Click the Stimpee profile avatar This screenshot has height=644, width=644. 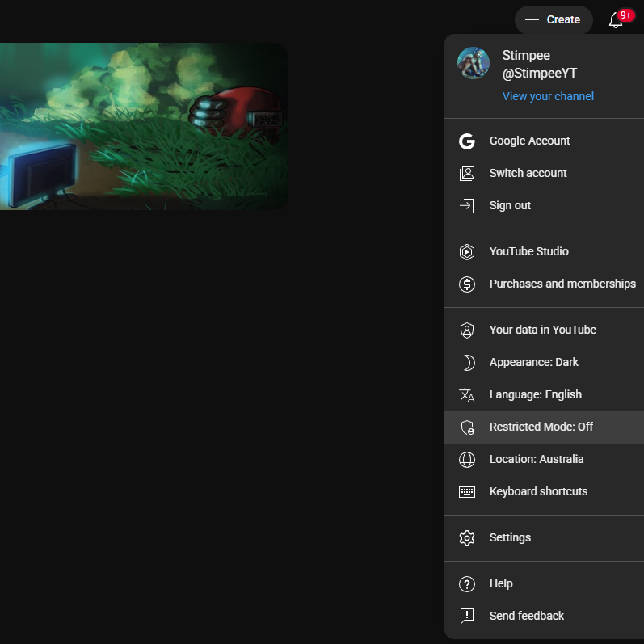click(x=474, y=63)
